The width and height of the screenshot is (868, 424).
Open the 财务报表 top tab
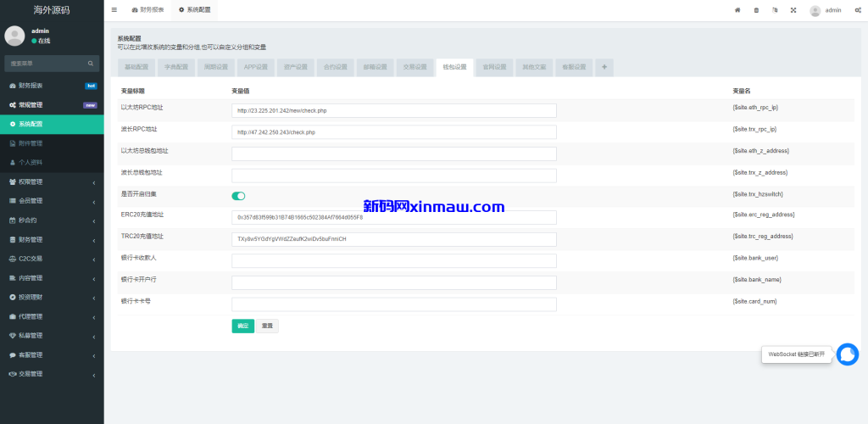click(x=147, y=10)
